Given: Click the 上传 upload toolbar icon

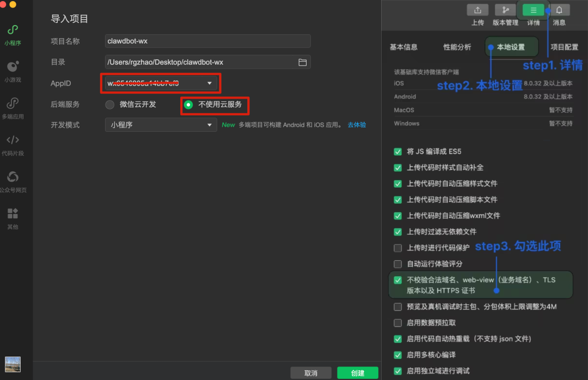Looking at the screenshot, I should click(x=477, y=10).
